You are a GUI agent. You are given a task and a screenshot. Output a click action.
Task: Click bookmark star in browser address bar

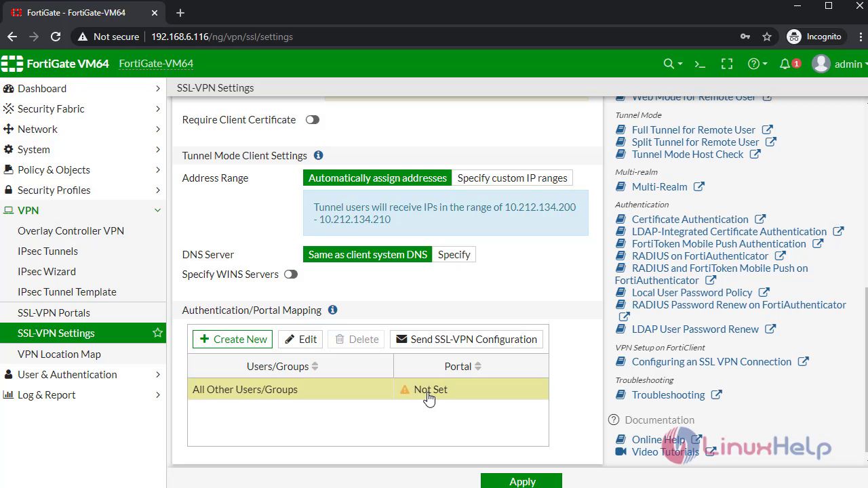pos(767,37)
